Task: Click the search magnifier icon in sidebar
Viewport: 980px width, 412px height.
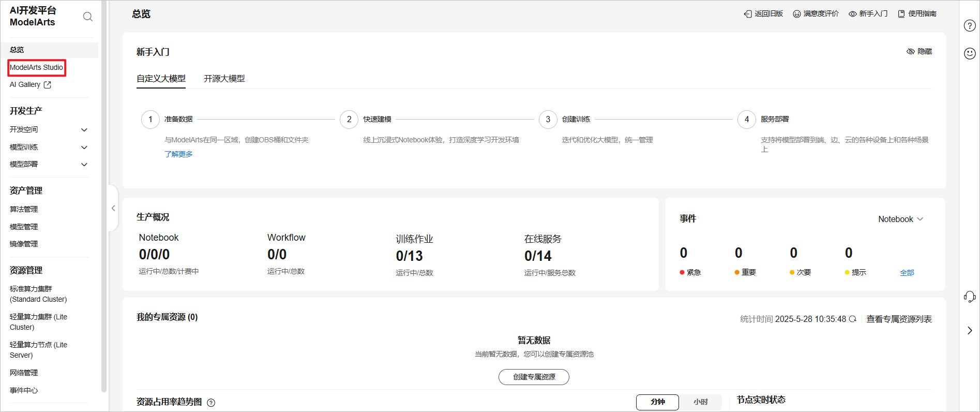Action: click(x=88, y=17)
